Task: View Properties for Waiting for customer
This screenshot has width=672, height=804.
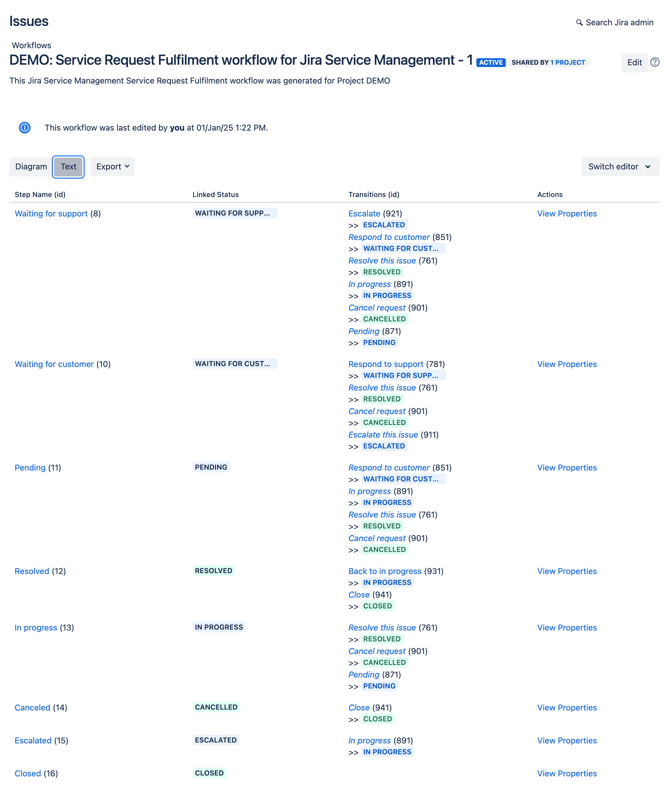Action: coord(567,364)
